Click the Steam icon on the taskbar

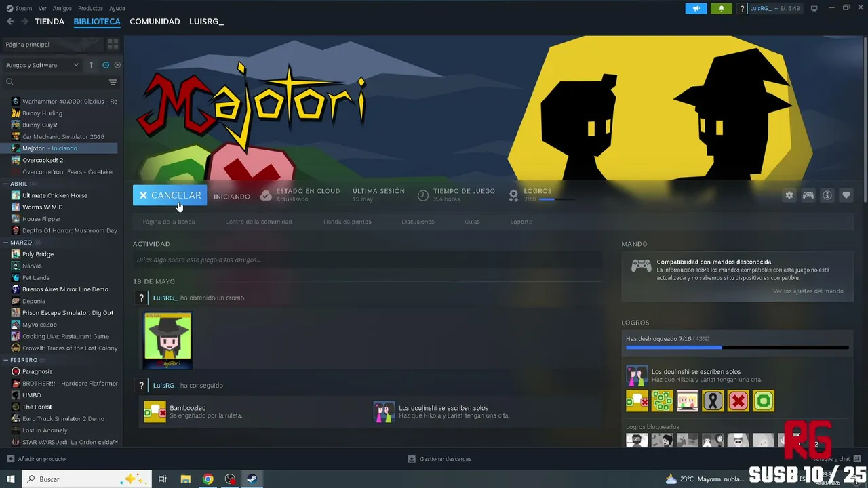(x=251, y=479)
